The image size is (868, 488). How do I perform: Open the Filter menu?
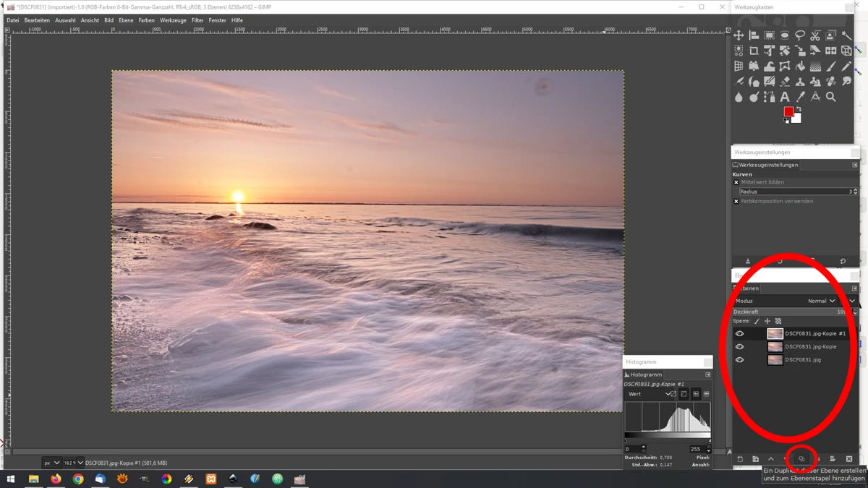(x=197, y=20)
